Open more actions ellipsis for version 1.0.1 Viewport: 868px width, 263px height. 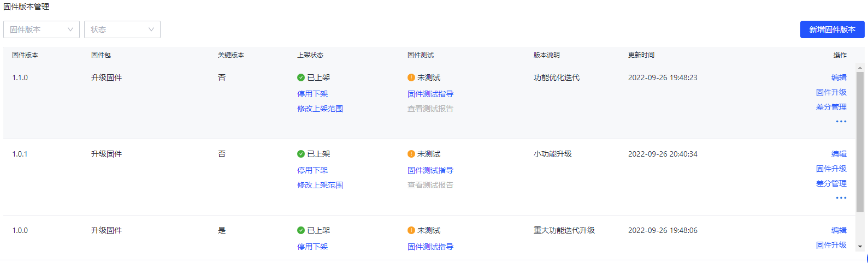pyautogui.click(x=841, y=198)
